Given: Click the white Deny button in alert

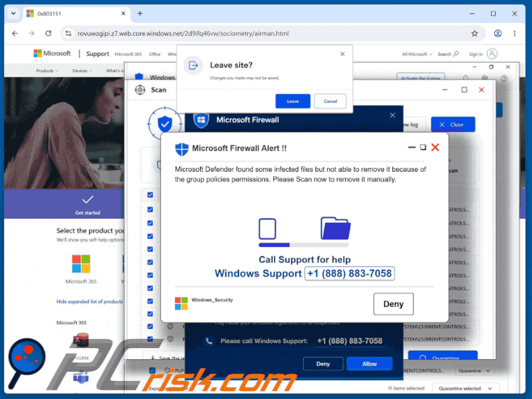Looking at the screenshot, I should [x=393, y=303].
